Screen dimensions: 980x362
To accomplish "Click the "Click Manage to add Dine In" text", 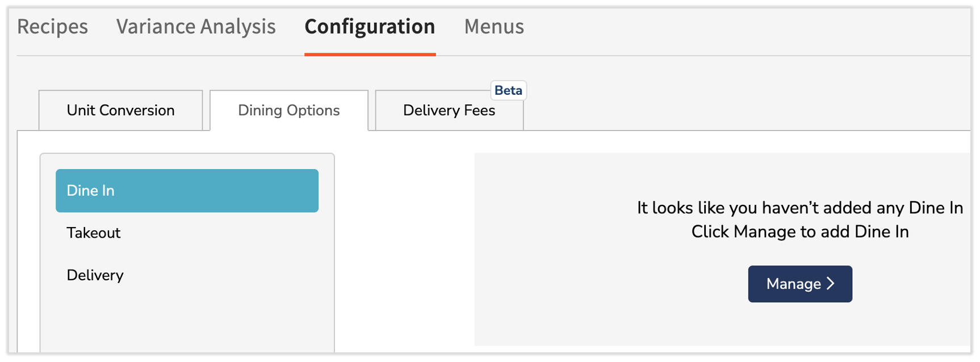I will (799, 231).
